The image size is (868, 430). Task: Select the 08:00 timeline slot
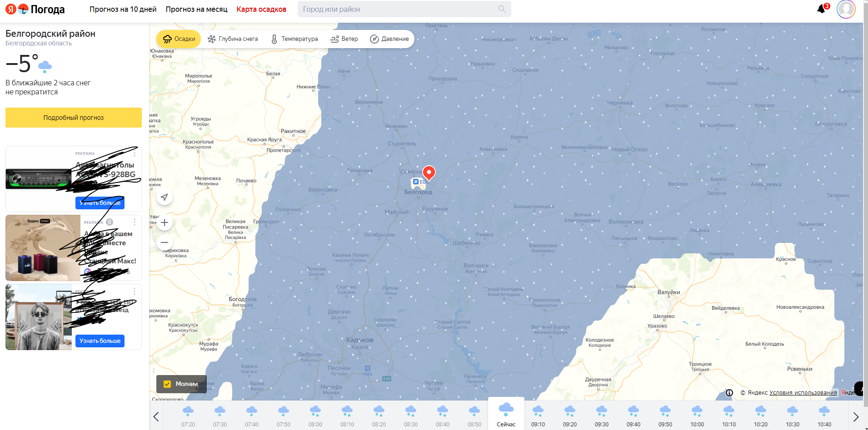tap(315, 416)
